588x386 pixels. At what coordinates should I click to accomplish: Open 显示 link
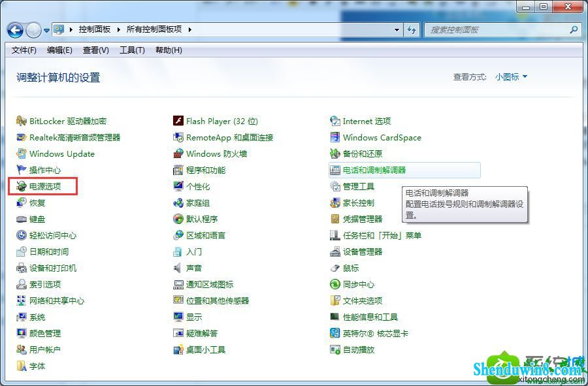click(194, 317)
